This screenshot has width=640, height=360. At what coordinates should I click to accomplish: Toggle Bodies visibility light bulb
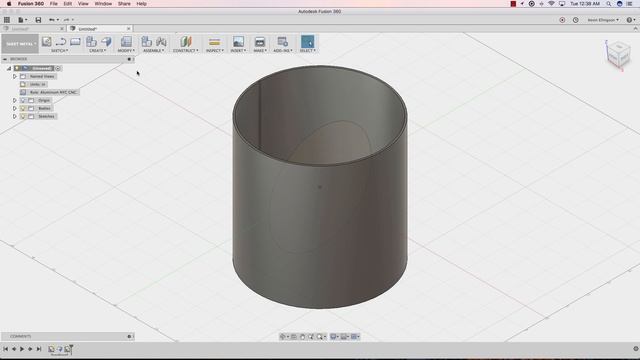[x=23, y=108]
